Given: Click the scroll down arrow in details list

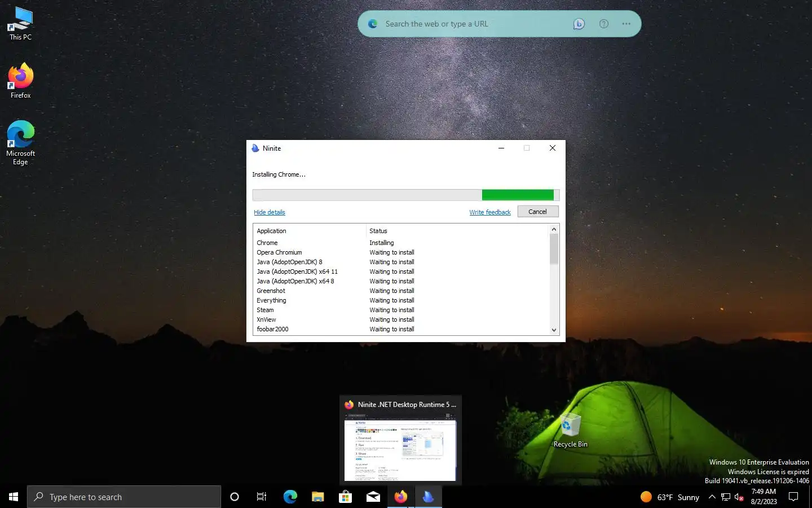Looking at the screenshot, I should pyautogui.click(x=554, y=330).
